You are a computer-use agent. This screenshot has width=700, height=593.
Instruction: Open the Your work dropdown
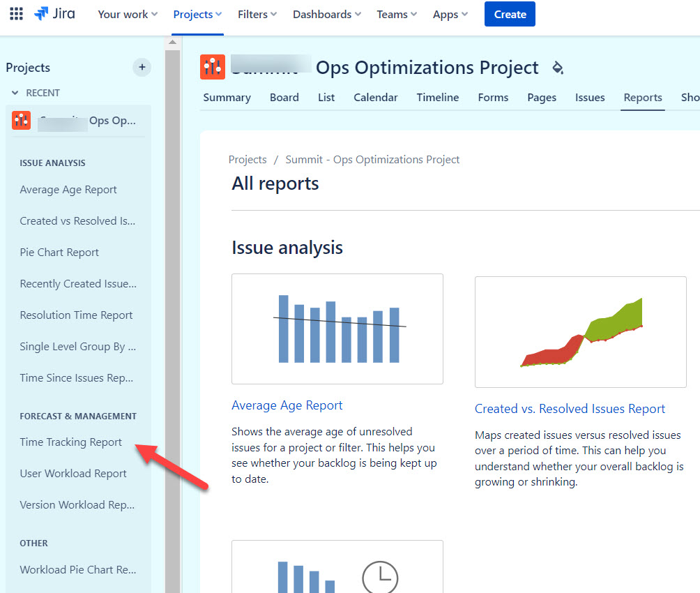coord(128,14)
